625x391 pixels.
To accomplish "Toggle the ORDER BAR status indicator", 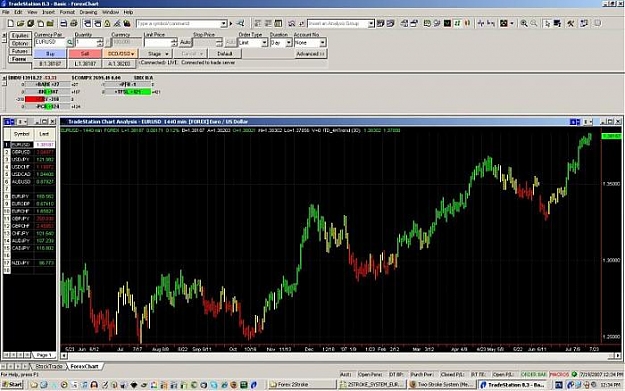I will point(534,375).
